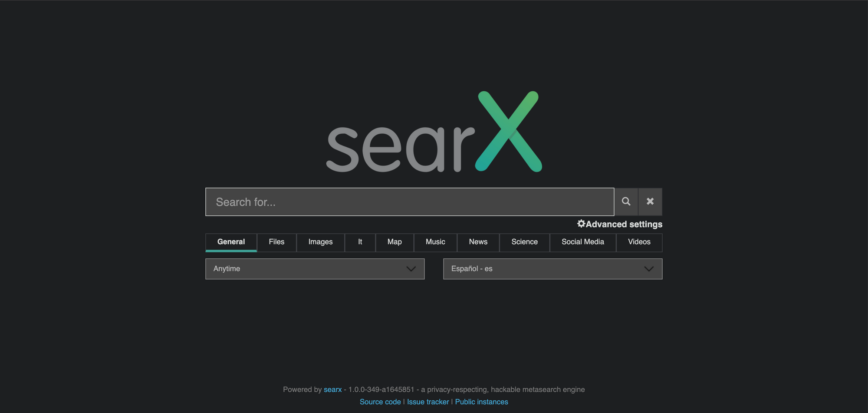Switch to the Files category tab

pos(276,242)
